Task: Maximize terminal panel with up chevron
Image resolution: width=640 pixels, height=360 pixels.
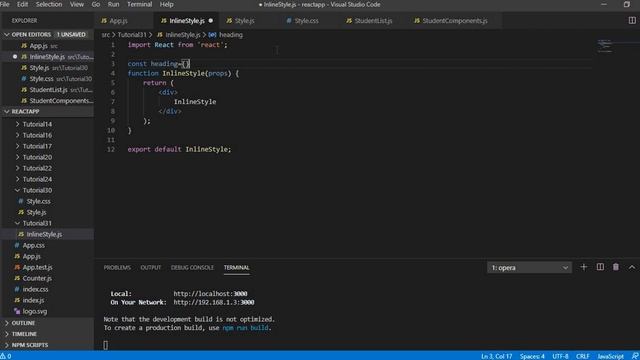Action: pos(632,267)
